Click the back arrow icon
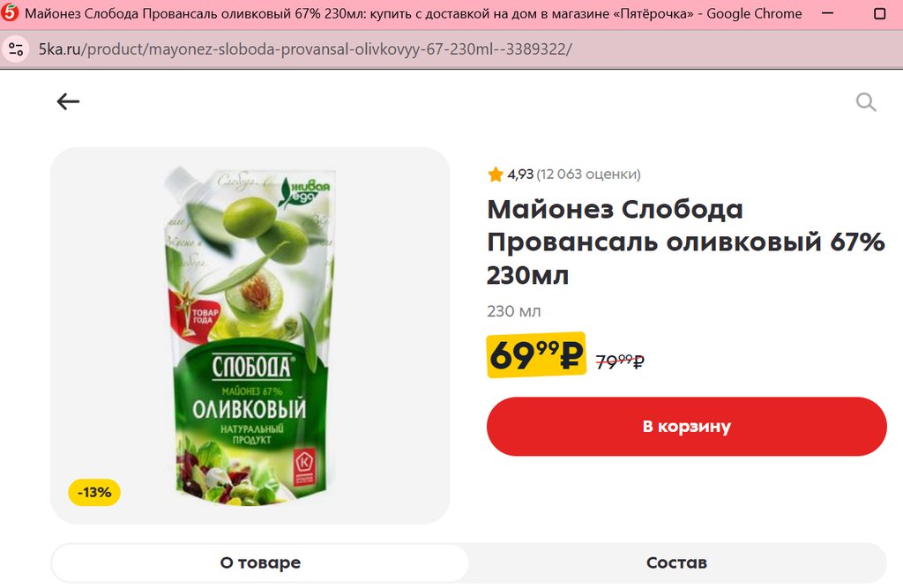903x588 pixels. pos(68,102)
